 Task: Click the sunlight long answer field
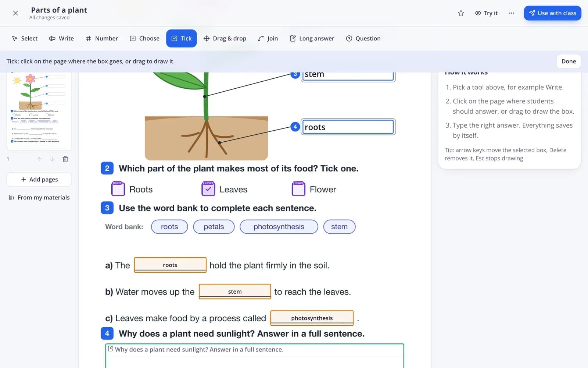[x=255, y=356]
